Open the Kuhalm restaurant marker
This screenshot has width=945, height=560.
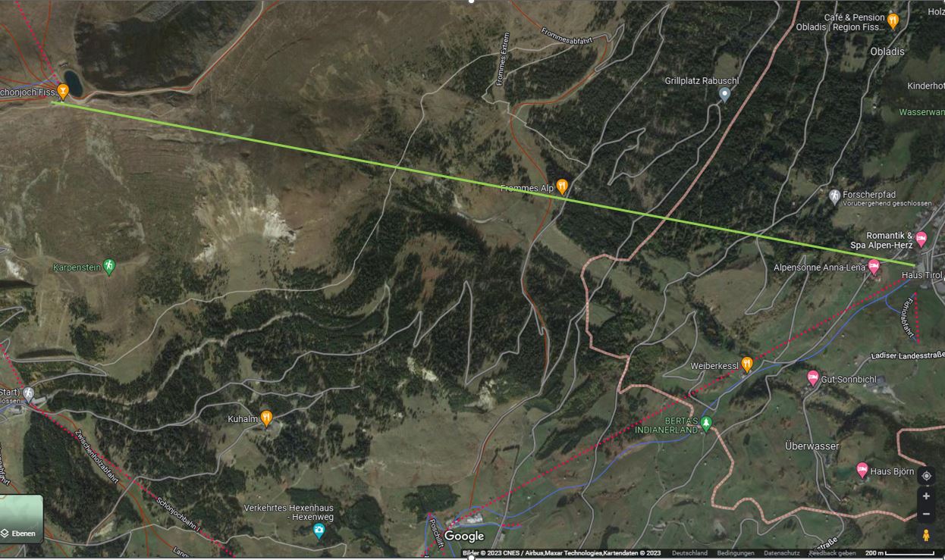coord(266,418)
